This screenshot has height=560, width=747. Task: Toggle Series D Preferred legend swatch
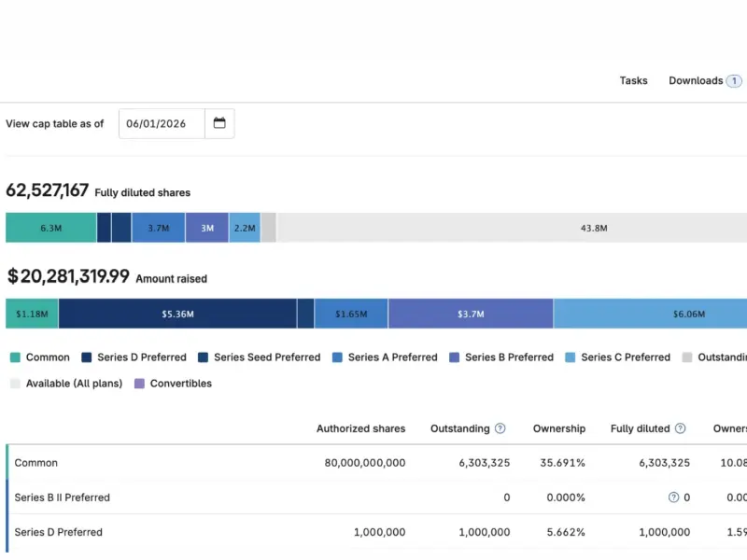click(x=86, y=357)
